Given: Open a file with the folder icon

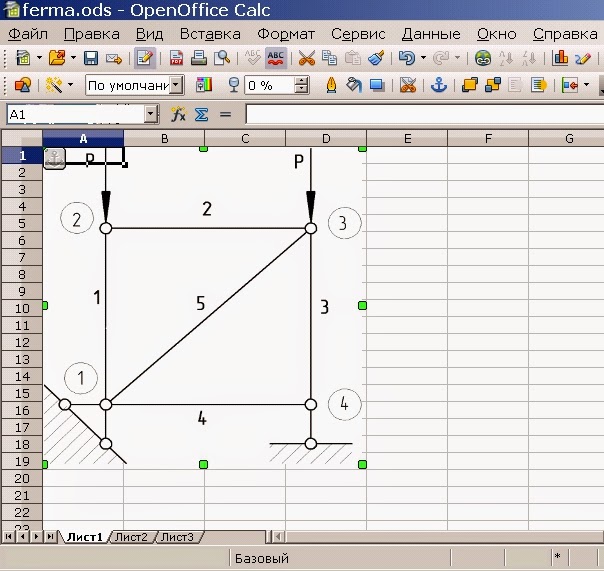Looking at the screenshot, I should tap(57, 59).
